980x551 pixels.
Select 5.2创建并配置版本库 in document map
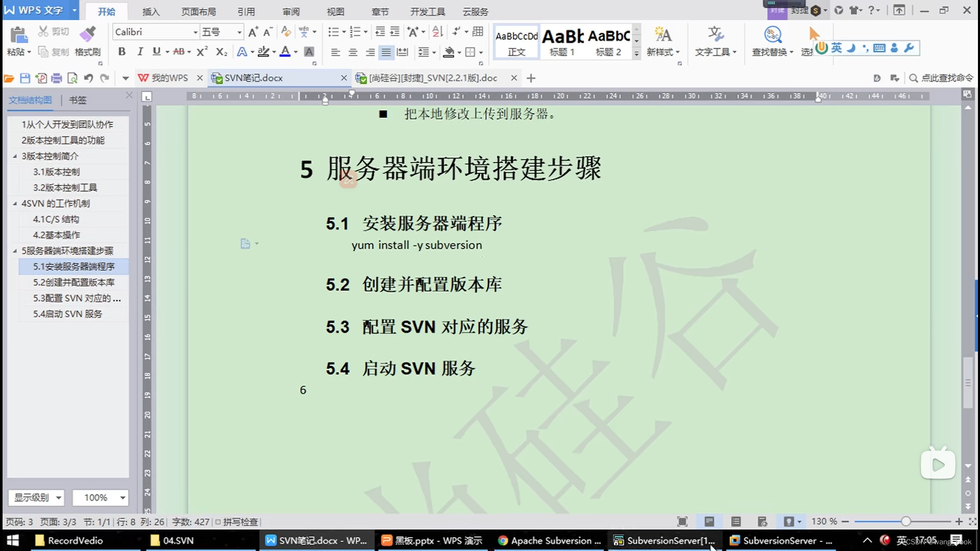click(73, 282)
